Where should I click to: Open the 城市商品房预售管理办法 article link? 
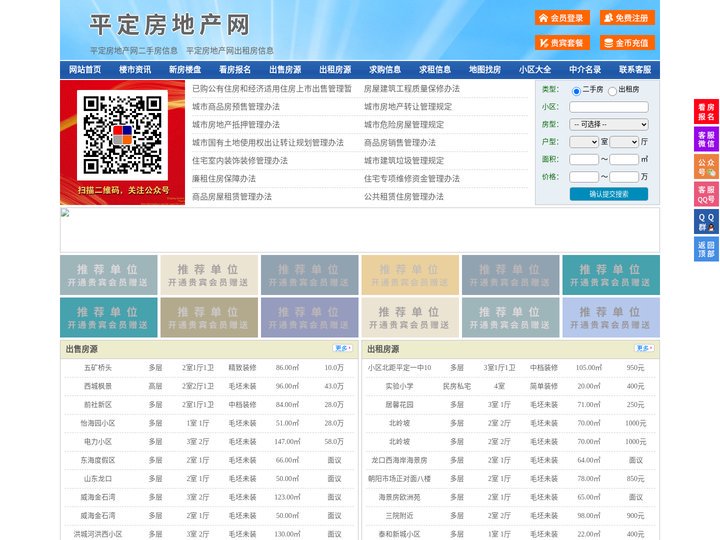[x=236, y=107]
